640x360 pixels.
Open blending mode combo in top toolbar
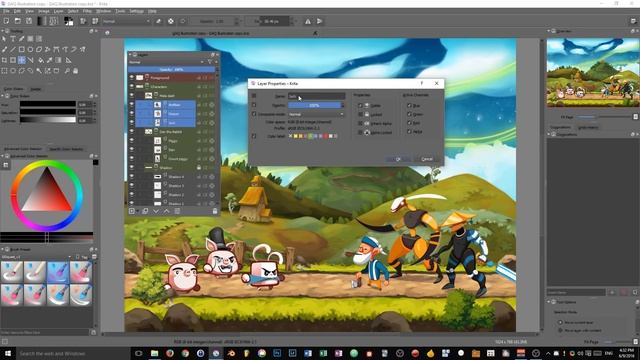[x=126, y=21]
